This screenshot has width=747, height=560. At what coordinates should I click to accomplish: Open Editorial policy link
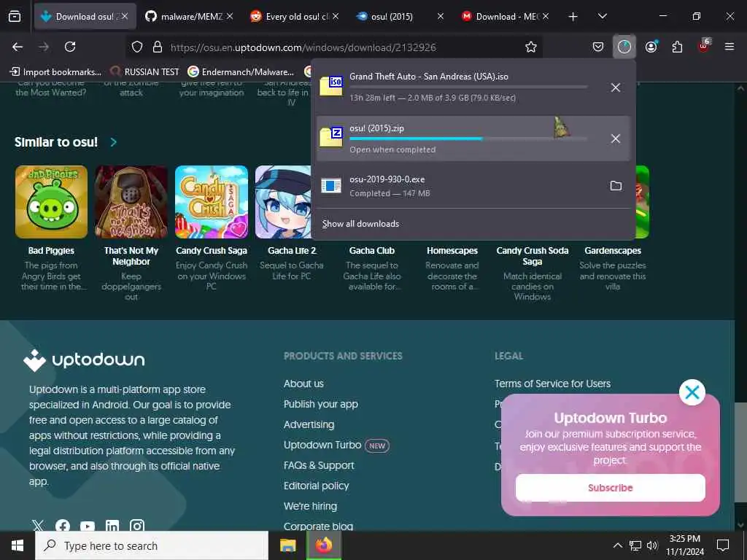tap(317, 486)
